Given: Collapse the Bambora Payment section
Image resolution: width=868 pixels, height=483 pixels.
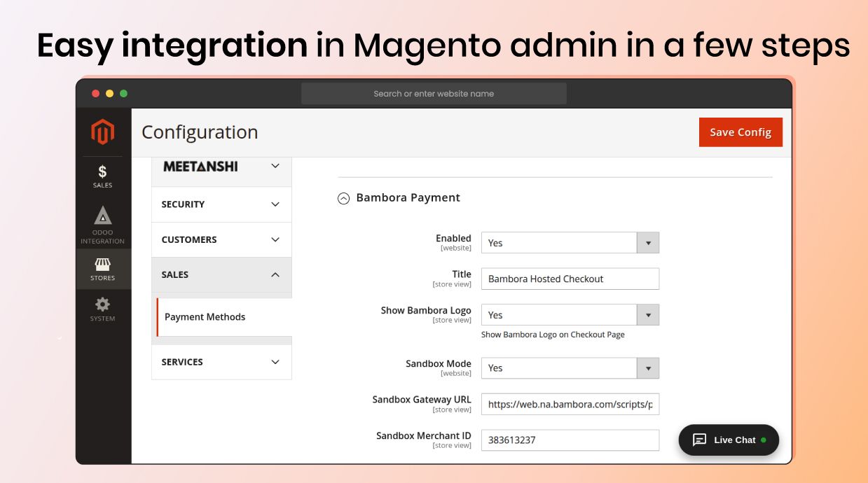Looking at the screenshot, I should 343,197.
